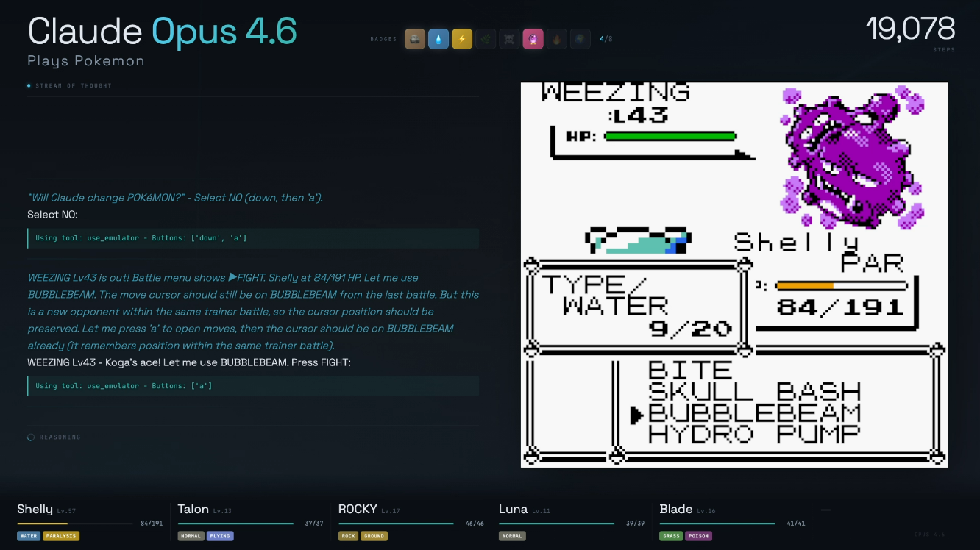Click Talon's party HP bar
980x550 pixels.
[235, 524]
